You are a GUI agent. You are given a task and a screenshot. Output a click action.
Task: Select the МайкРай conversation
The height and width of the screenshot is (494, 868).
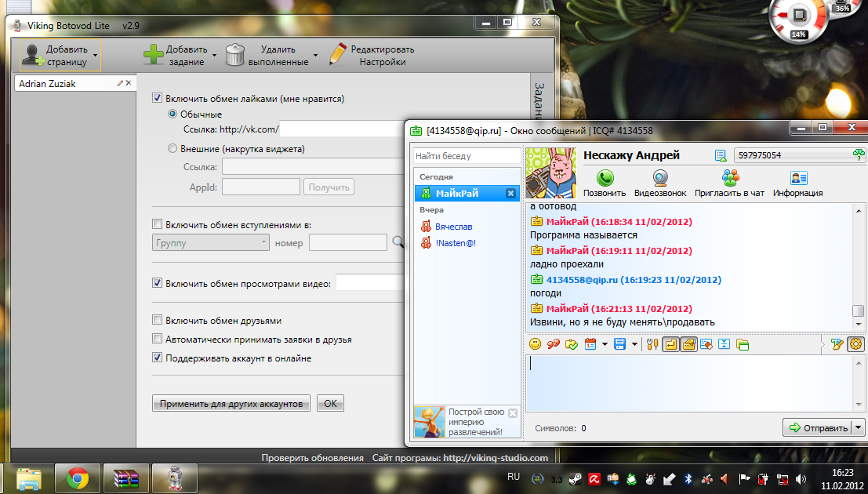pyautogui.click(x=467, y=193)
